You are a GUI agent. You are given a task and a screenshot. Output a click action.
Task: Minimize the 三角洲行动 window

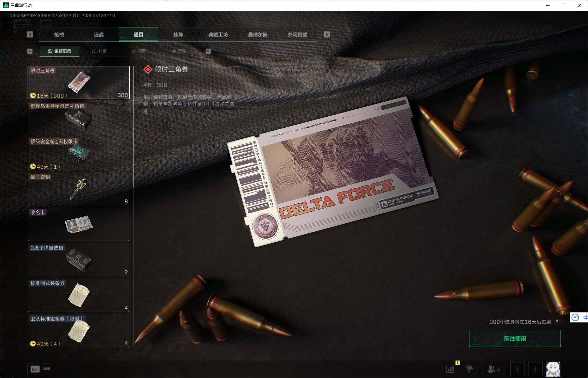(548, 5)
